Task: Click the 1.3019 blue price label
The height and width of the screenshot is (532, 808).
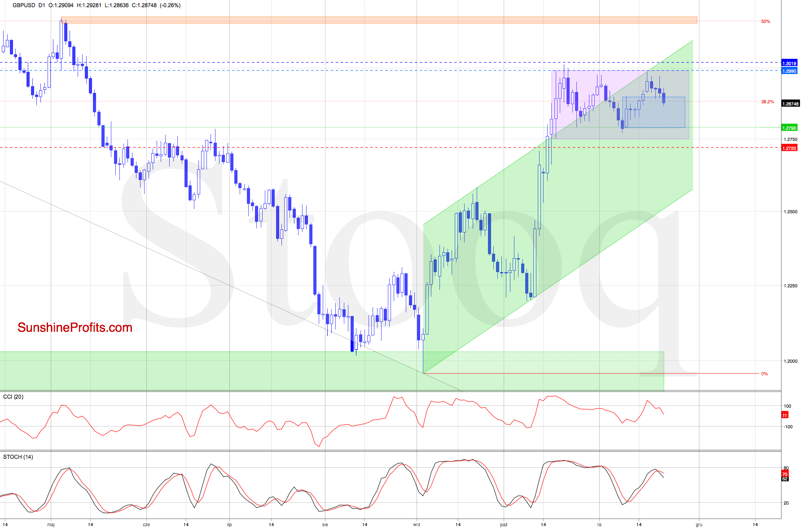Action: click(x=790, y=63)
